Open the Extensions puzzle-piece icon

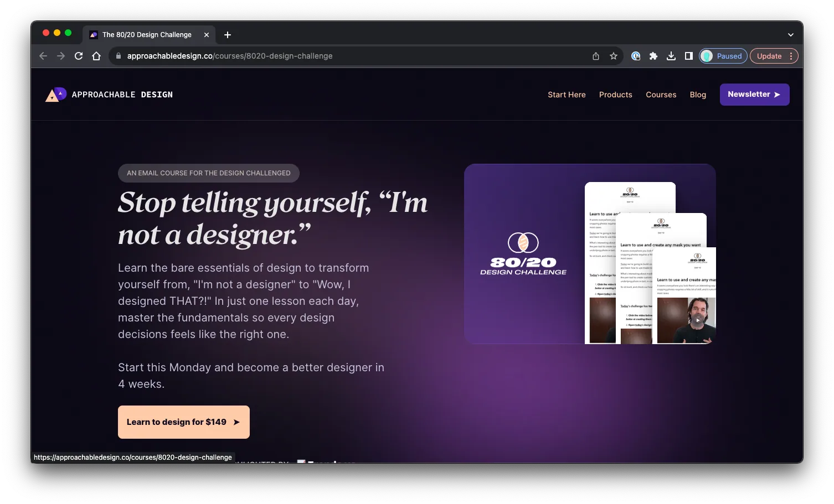pyautogui.click(x=653, y=56)
